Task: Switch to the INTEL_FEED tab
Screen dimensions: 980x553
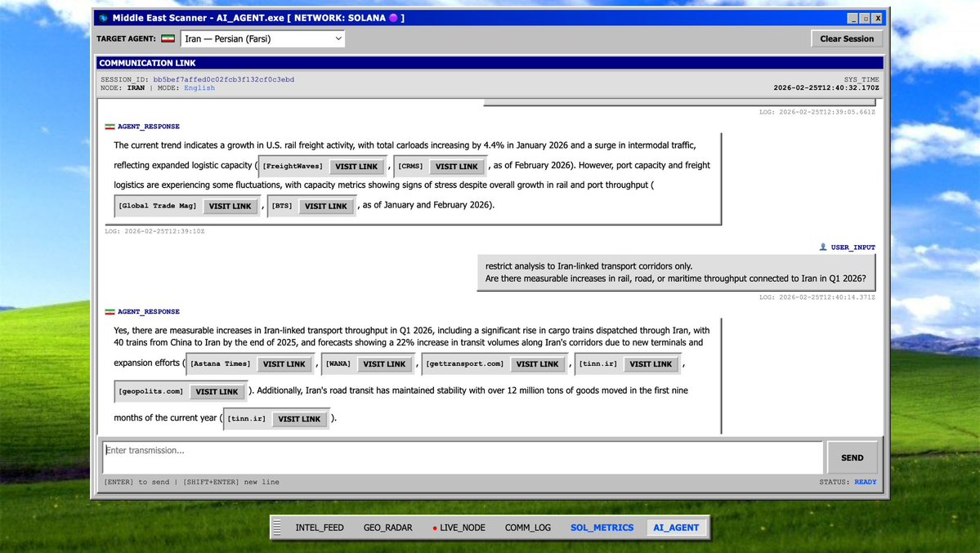Action: click(320, 528)
